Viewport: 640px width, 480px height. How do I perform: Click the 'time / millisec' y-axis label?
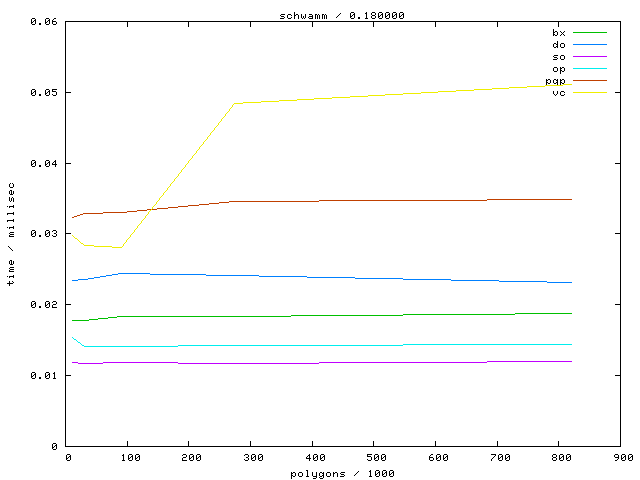pyautogui.click(x=11, y=234)
